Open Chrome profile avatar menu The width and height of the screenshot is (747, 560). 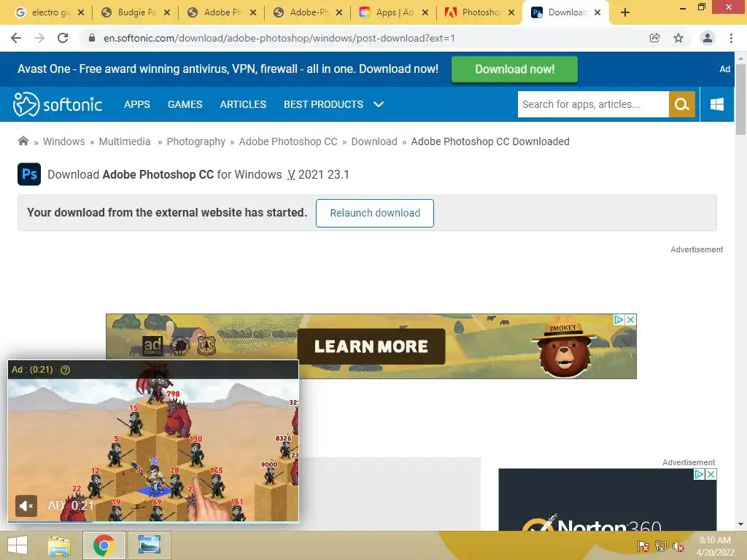click(708, 38)
